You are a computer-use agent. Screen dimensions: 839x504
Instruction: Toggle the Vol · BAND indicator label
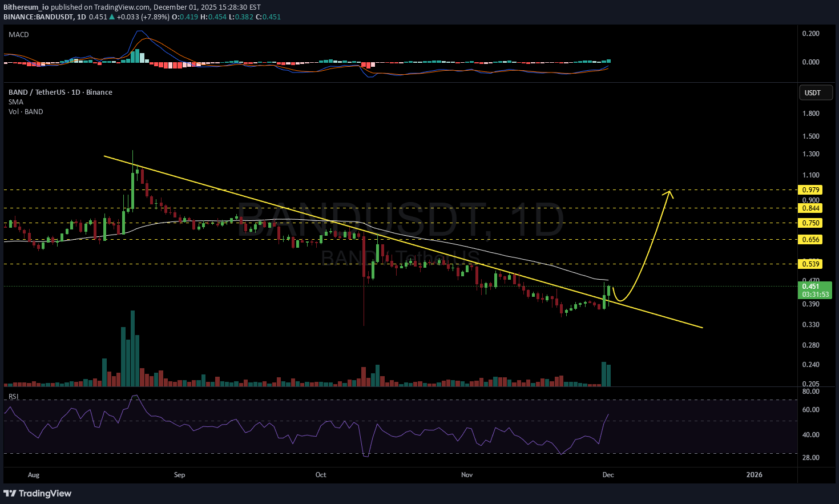click(x=26, y=112)
